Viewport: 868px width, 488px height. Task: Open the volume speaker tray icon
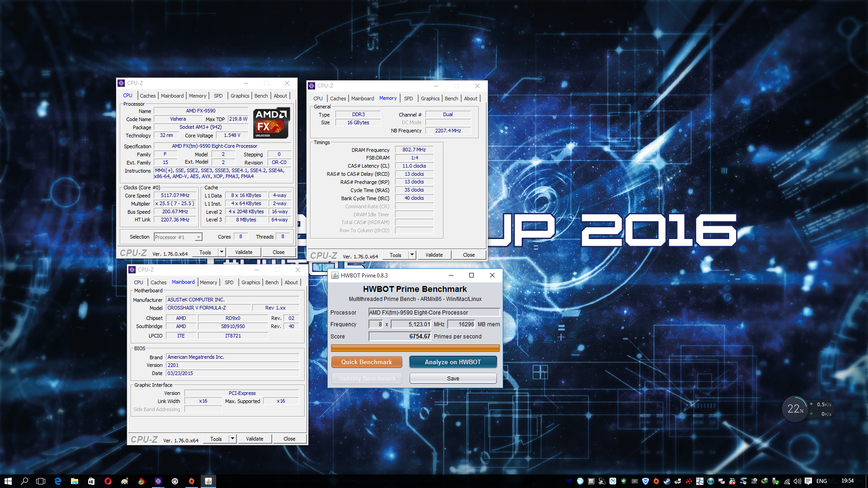(797, 481)
